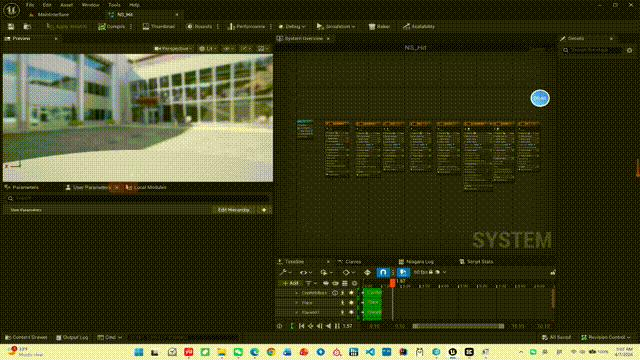
Task: Open the Perspective viewport dropdown
Action: pyautogui.click(x=173, y=49)
